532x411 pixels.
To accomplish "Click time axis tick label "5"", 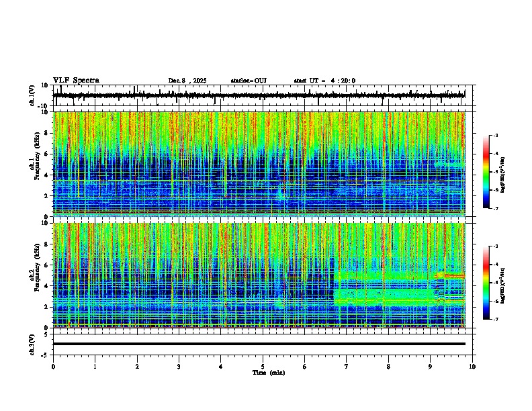I will 263,367.
